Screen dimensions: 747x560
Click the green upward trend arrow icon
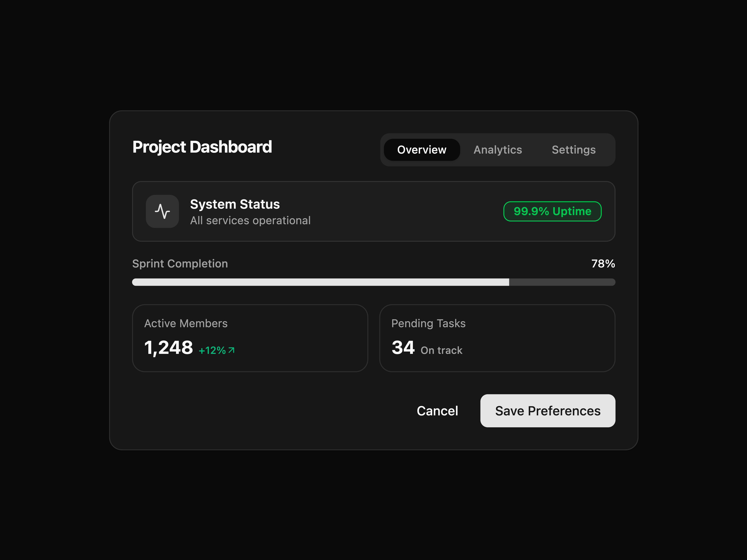[231, 350]
